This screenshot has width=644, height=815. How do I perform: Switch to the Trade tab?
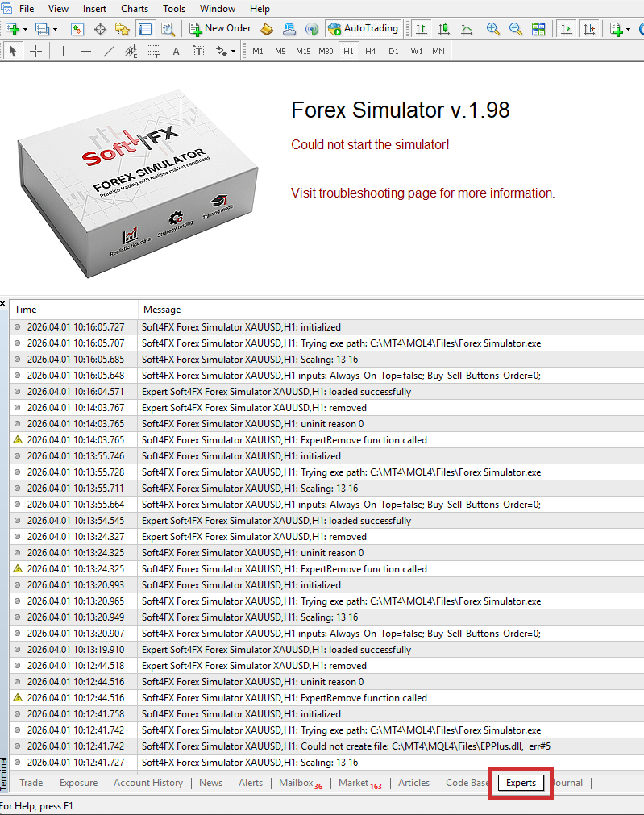(31, 783)
